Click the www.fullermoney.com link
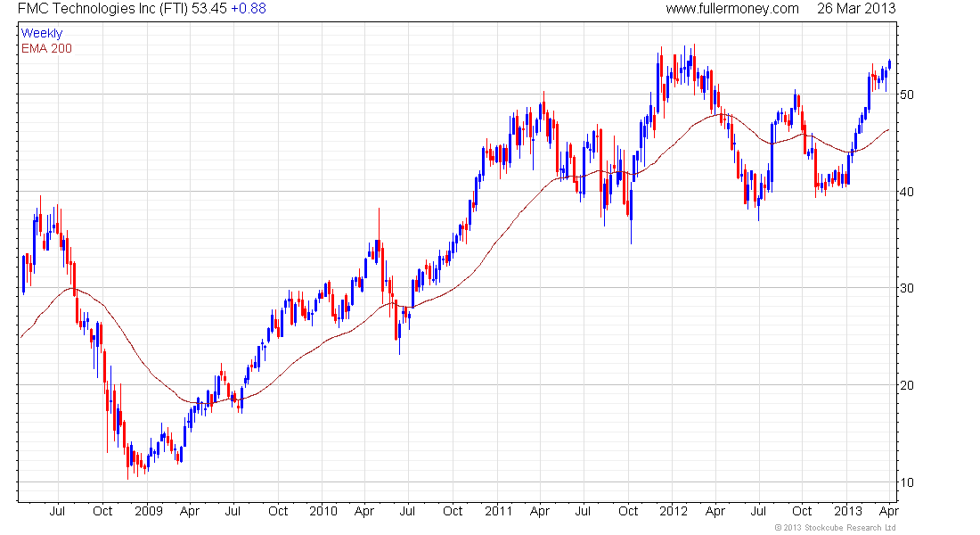 (x=731, y=9)
